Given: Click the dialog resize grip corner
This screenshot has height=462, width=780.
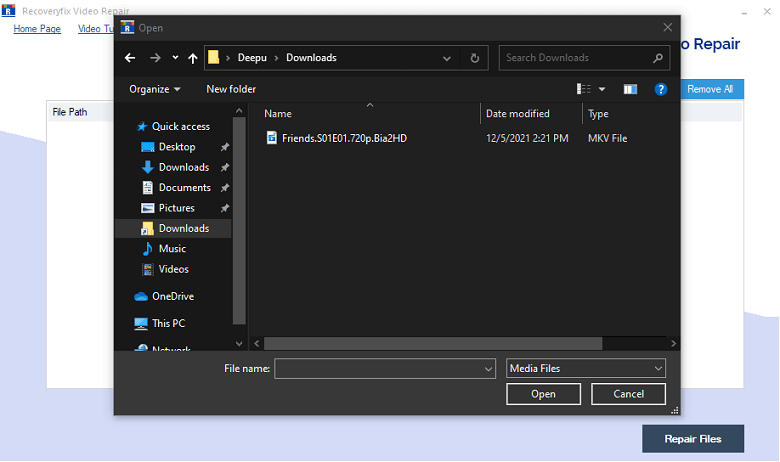Looking at the screenshot, I should [x=675, y=410].
